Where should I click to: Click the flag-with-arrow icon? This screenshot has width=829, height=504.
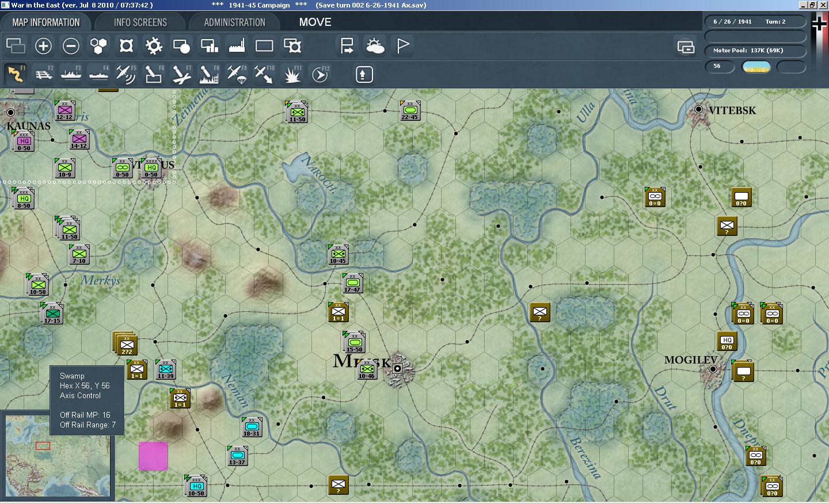(x=347, y=46)
